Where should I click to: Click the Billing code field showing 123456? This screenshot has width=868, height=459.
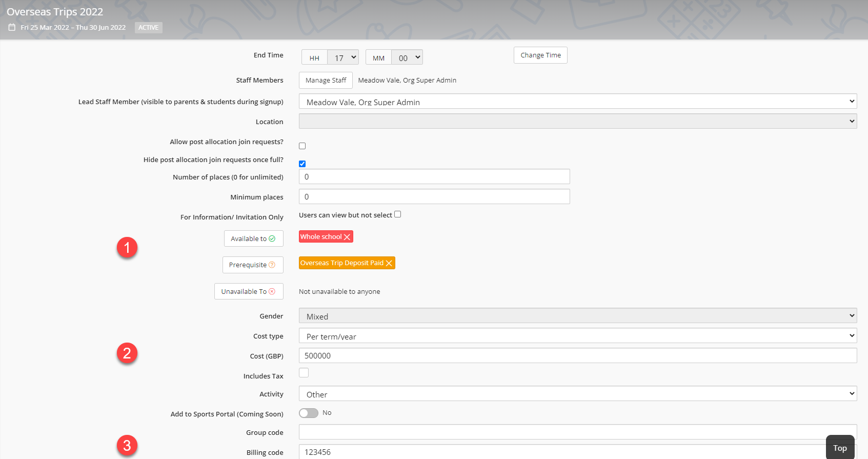[x=578, y=452]
